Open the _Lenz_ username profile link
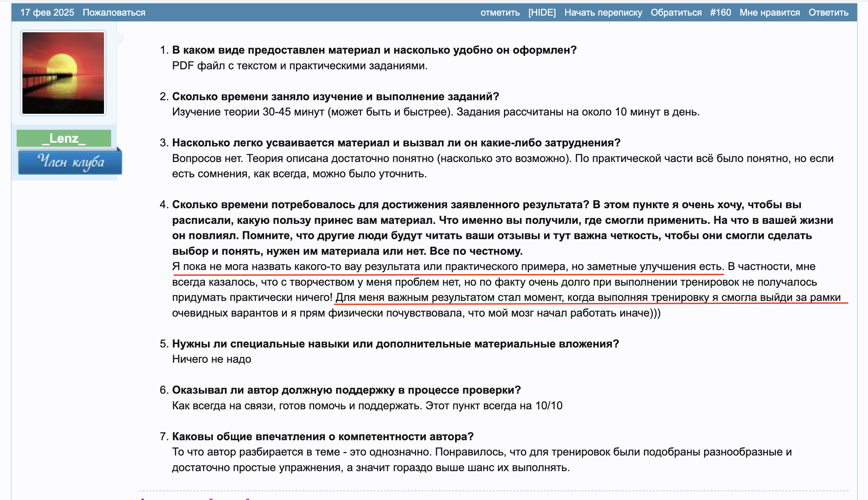 coord(64,138)
